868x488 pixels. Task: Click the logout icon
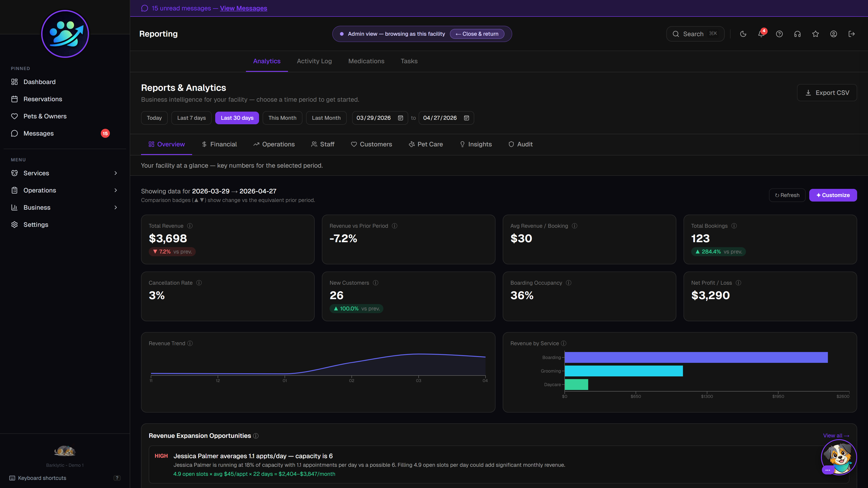click(x=852, y=34)
